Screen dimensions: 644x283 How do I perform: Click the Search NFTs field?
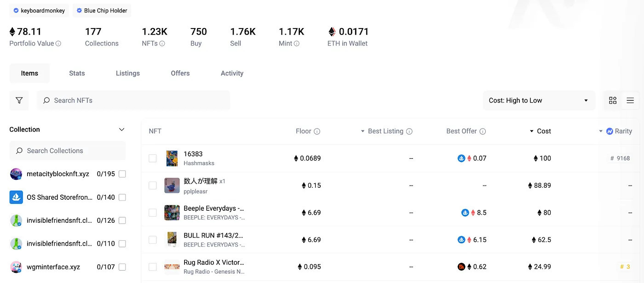coord(133,100)
